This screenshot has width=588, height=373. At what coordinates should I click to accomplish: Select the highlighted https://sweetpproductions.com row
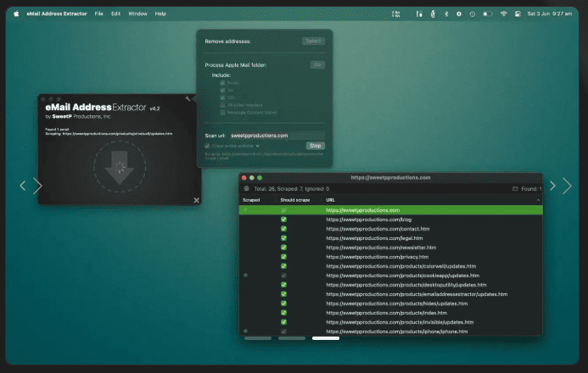tap(391, 210)
